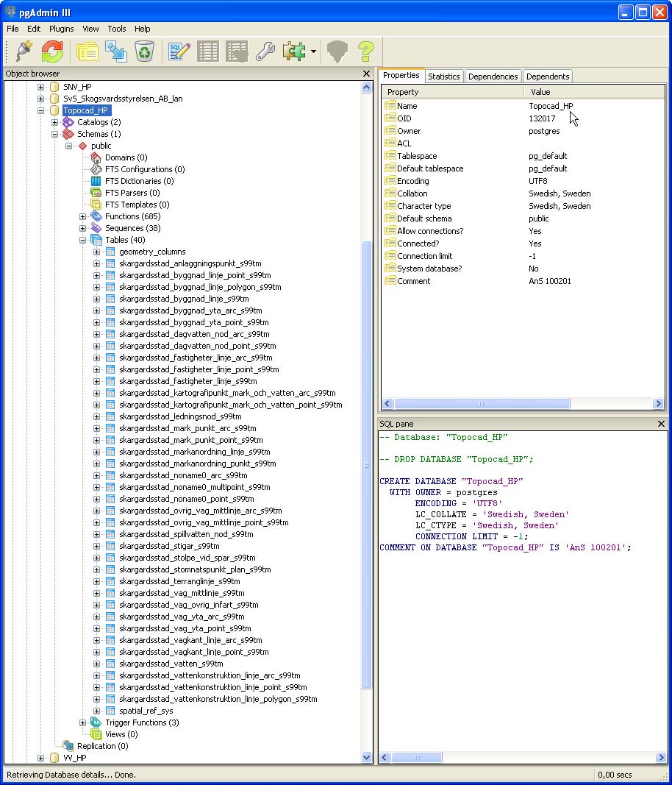
Task: Click the filtered data view icon
Action: [237, 51]
